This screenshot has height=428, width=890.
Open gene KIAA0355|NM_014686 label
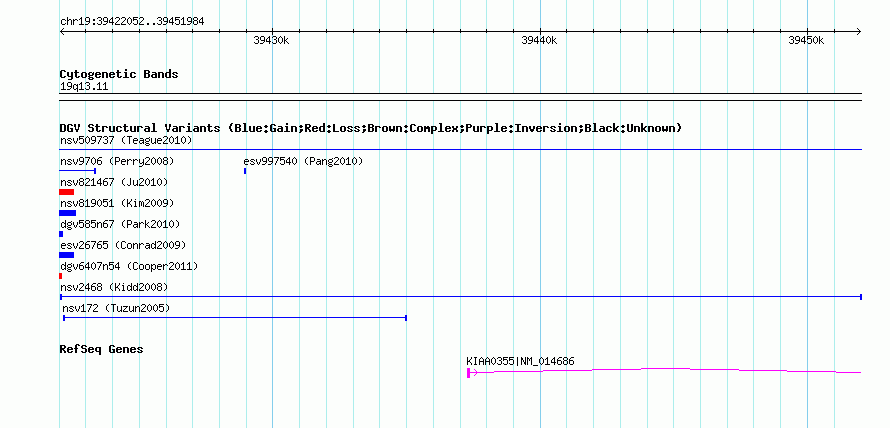point(520,361)
